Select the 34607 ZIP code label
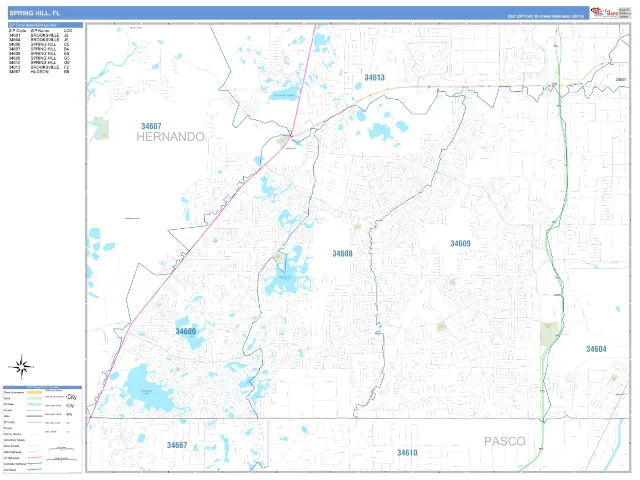The height and width of the screenshot is (480, 640). click(x=151, y=126)
